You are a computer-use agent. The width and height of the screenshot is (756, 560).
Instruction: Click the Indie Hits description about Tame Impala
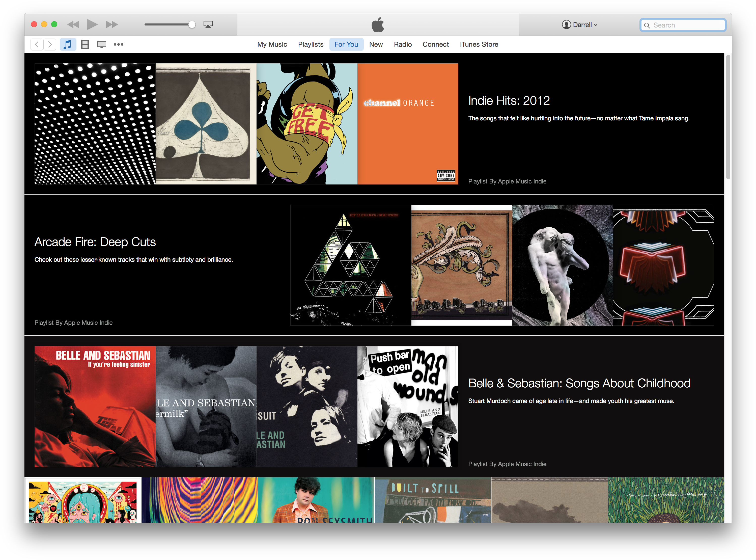pyautogui.click(x=579, y=118)
